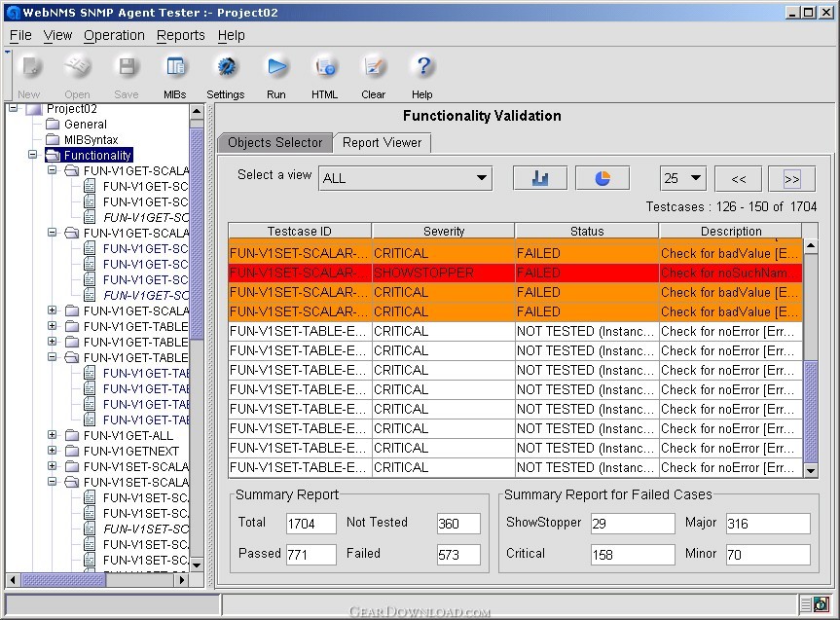The height and width of the screenshot is (620, 840).
Task: Click the Not Tested field showing 360
Action: [458, 524]
